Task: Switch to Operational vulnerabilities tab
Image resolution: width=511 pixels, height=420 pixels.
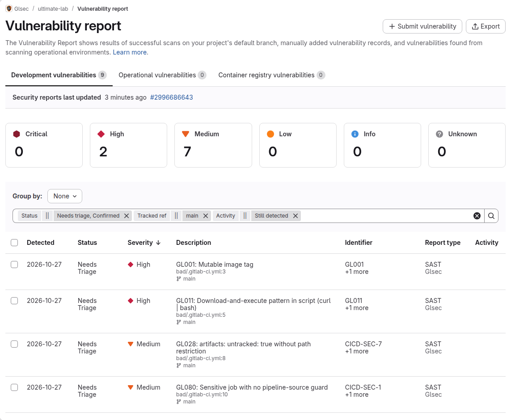Action: (162, 75)
